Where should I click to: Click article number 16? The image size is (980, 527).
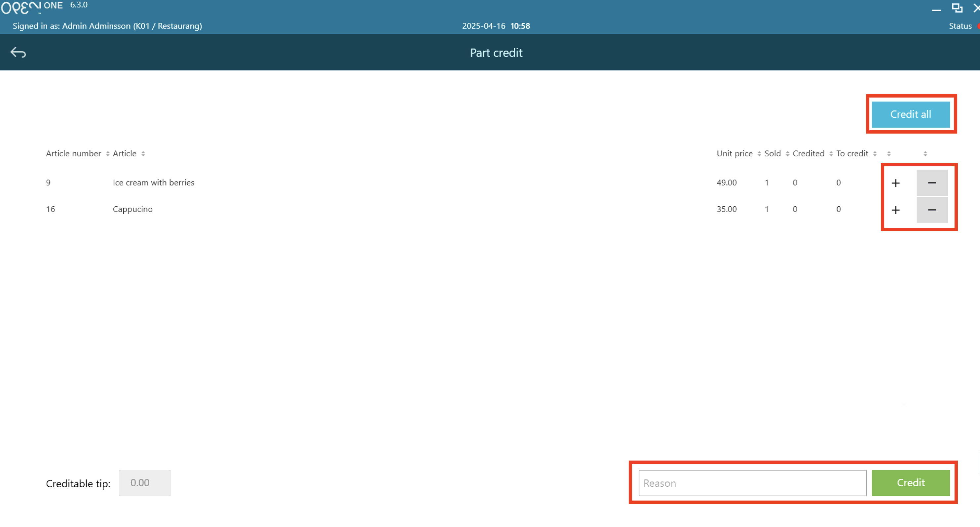tap(50, 209)
